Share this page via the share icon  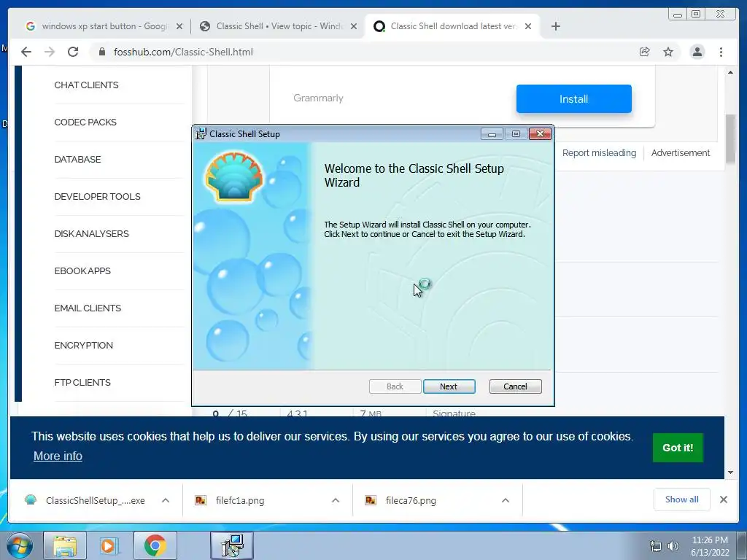coord(645,52)
